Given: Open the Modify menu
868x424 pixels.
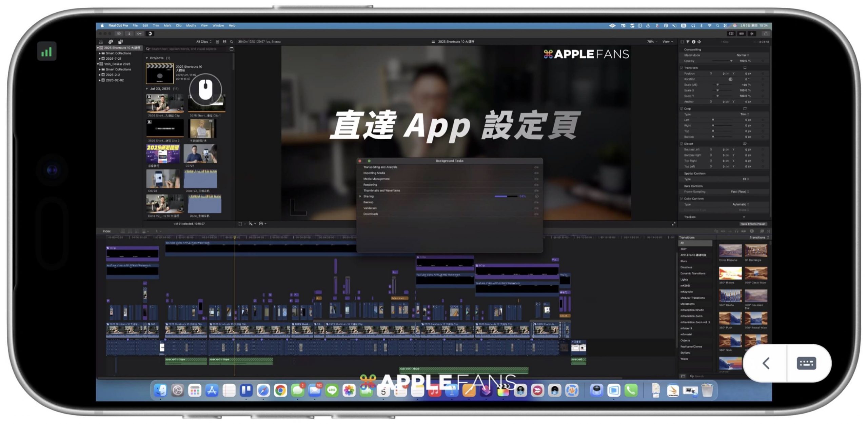Looking at the screenshot, I should tap(192, 25).
